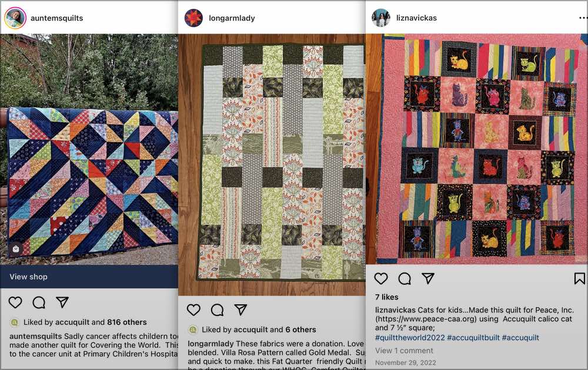Image resolution: width=588 pixels, height=370 pixels.
Task: View the 7 likes list
Action: pyautogui.click(x=387, y=297)
